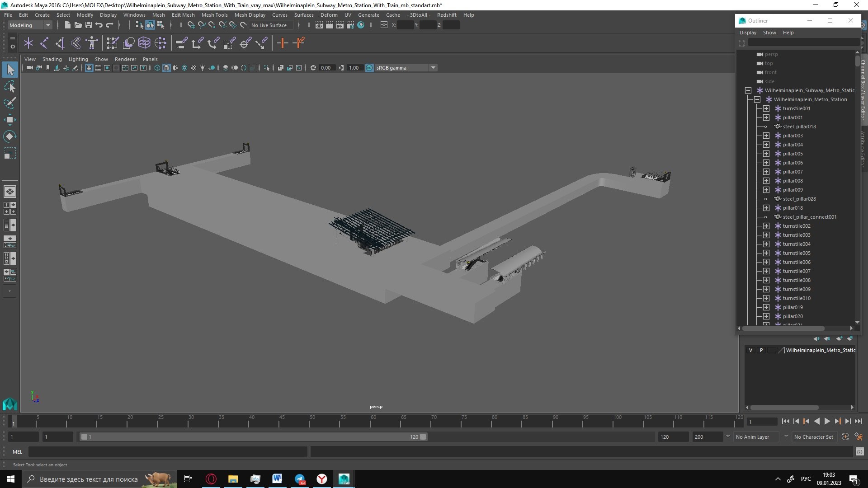The height and width of the screenshot is (488, 868).
Task: Click the No Live Surface button
Action: coord(269,25)
